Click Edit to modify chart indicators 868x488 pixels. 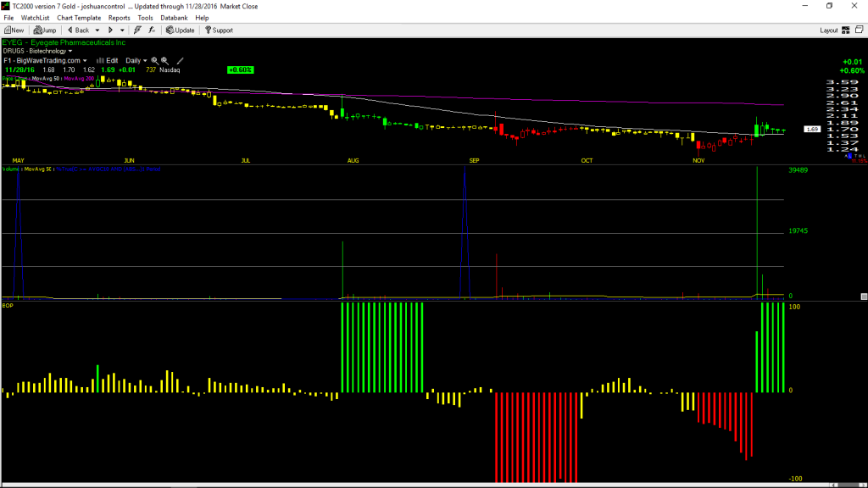pyautogui.click(x=108, y=60)
